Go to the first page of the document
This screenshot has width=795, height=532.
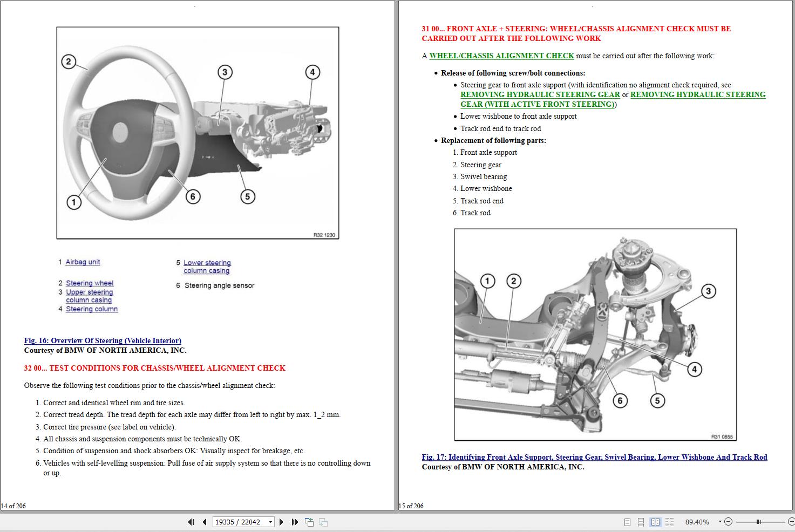191,522
